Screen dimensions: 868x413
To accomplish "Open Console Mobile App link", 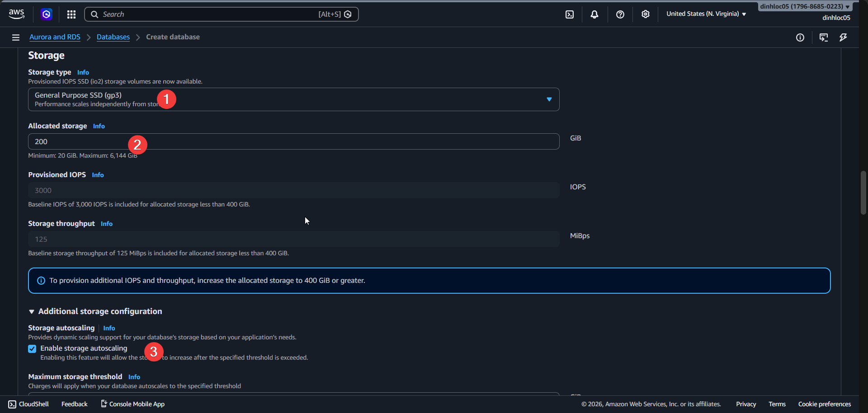I will pos(137,404).
